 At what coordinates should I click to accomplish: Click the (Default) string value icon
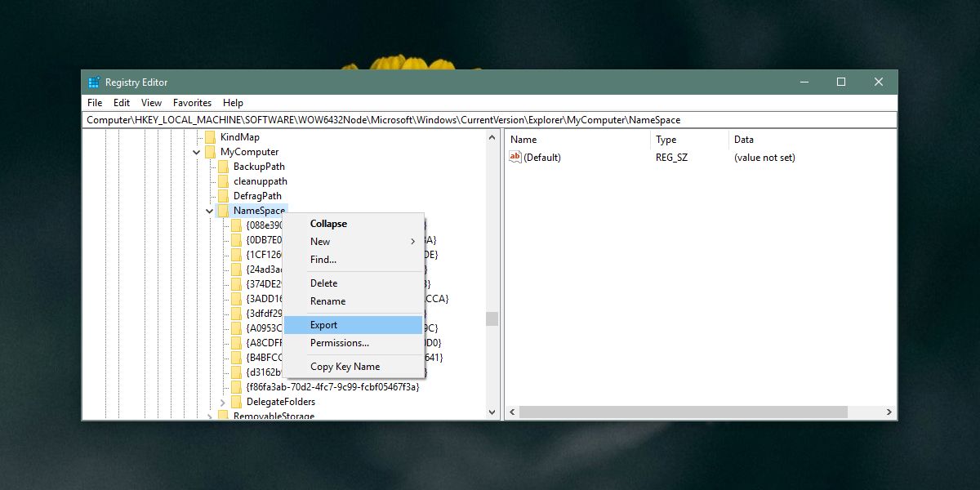[515, 158]
